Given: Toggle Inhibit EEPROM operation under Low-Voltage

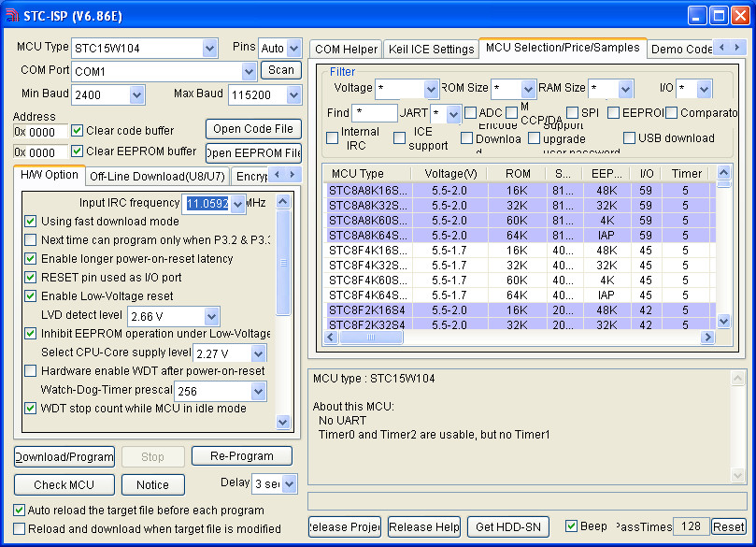Looking at the screenshot, I should [31, 333].
